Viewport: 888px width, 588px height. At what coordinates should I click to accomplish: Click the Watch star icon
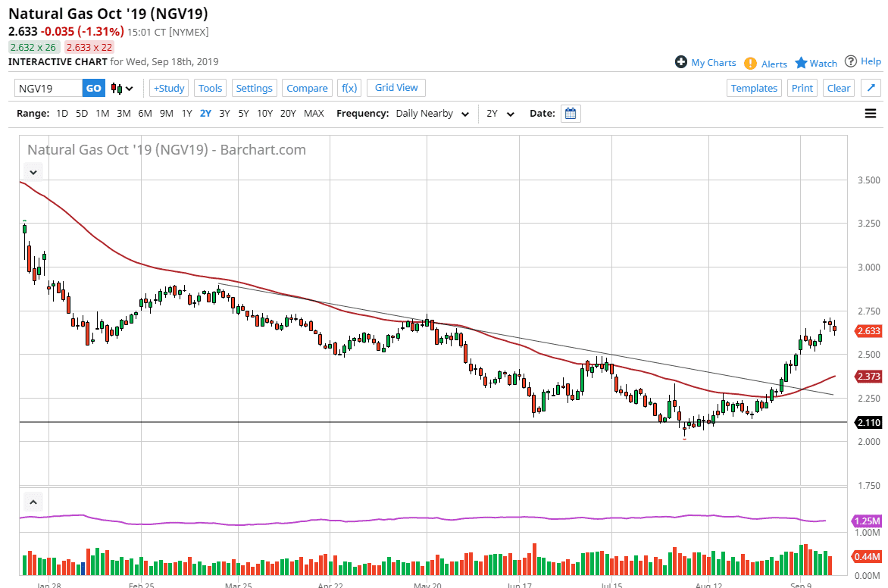tap(801, 63)
